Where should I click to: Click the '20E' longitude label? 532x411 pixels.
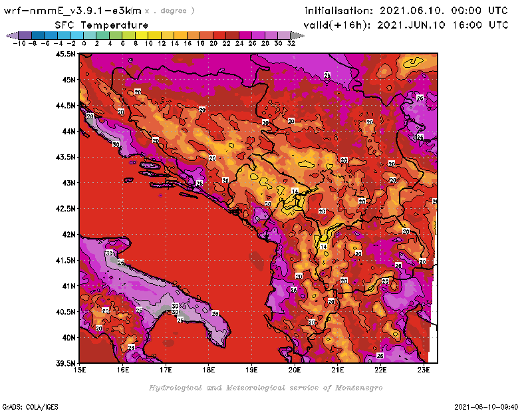pyautogui.click(x=295, y=370)
